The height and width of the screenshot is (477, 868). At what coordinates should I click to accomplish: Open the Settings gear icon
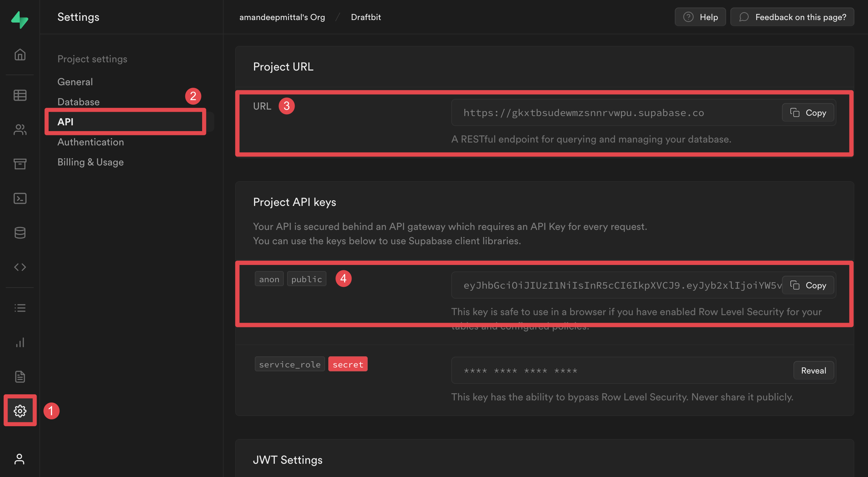point(20,411)
